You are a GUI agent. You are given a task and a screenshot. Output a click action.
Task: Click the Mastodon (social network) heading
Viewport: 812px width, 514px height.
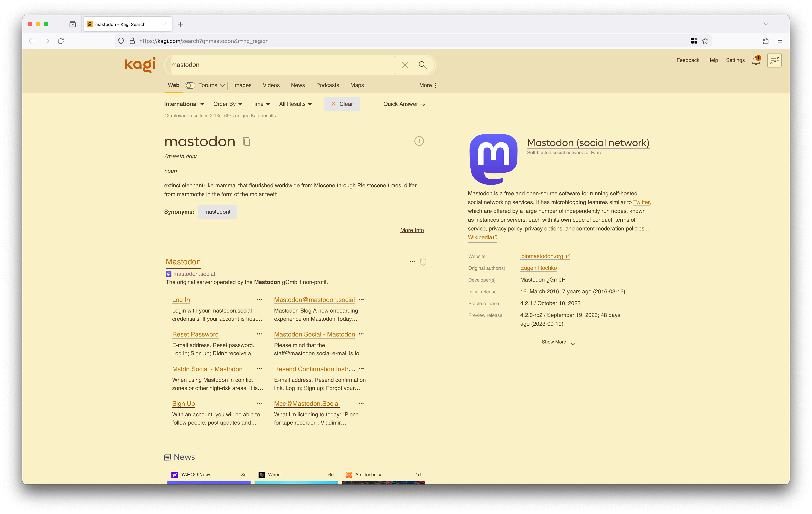point(588,143)
